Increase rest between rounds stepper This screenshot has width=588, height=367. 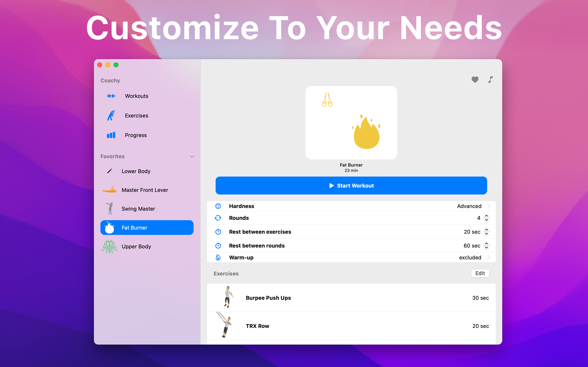click(x=487, y=243)
